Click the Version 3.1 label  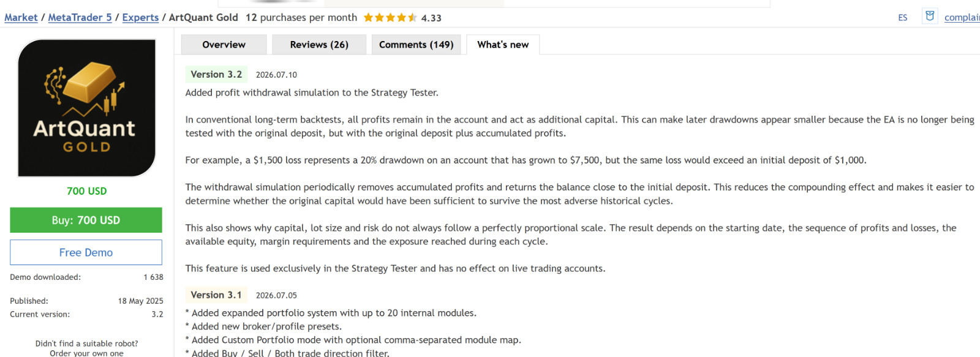pyautogui.click(x=216, y=295)
